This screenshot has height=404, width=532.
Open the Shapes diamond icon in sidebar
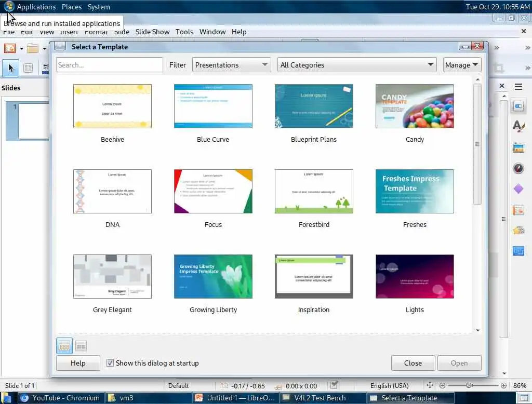coord(518,189)
